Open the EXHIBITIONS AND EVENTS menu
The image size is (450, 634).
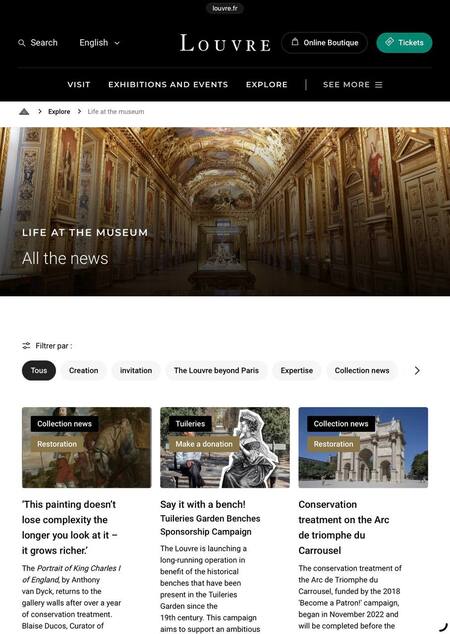[x=168, y=85]
